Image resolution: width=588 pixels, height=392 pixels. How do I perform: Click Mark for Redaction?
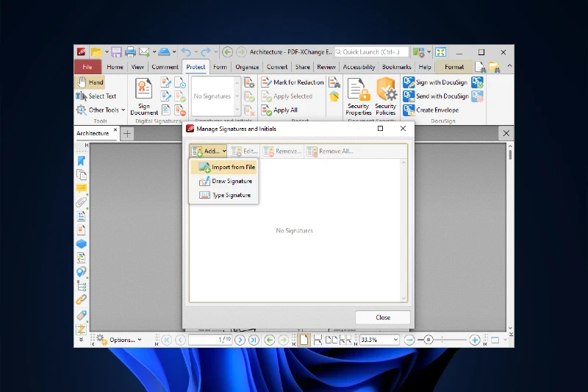(293, 82)
